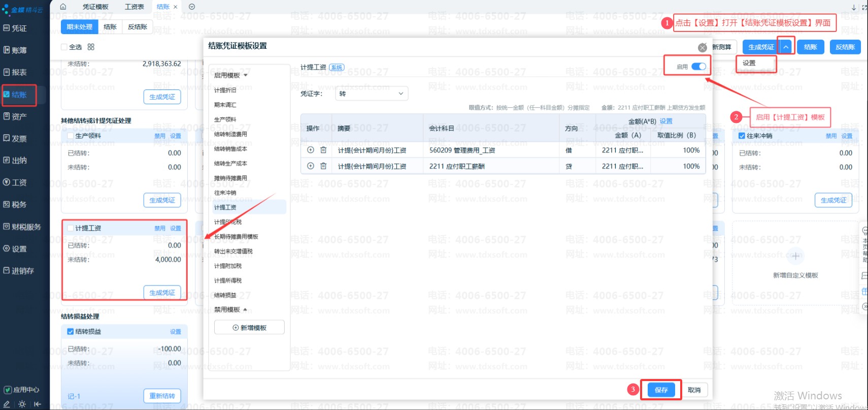Click the delete icon in the 管理费用_工资 row

323,150
